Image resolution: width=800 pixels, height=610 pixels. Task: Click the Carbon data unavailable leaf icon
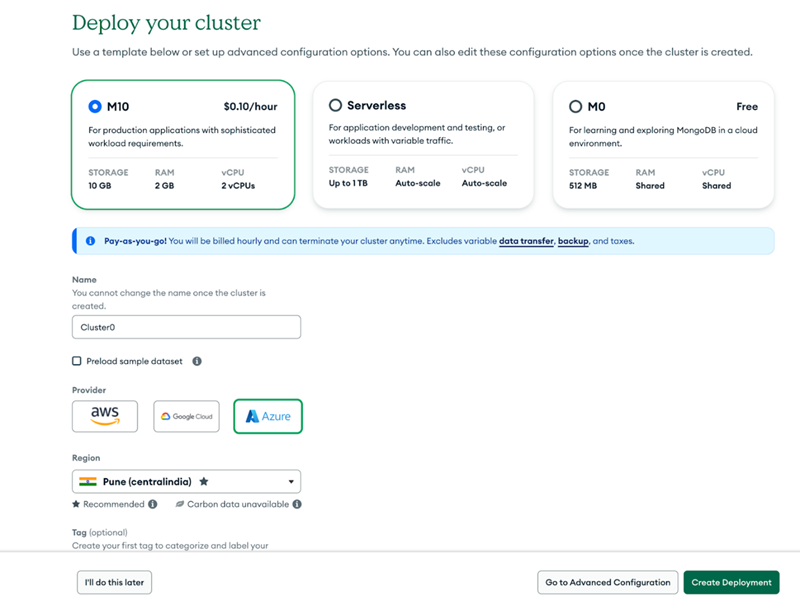(x=182, y=504)
